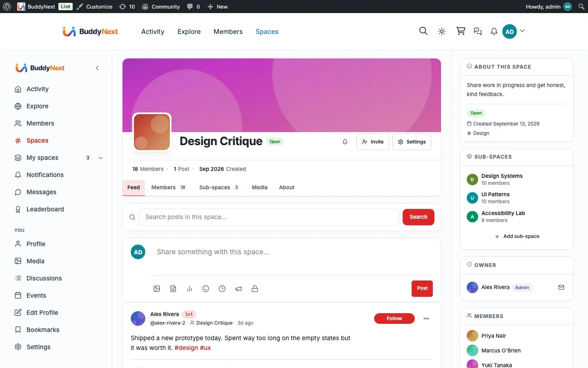588x368 pixels.
Task: Click the AD avatar in header
Action: click(x=510, y=31)
